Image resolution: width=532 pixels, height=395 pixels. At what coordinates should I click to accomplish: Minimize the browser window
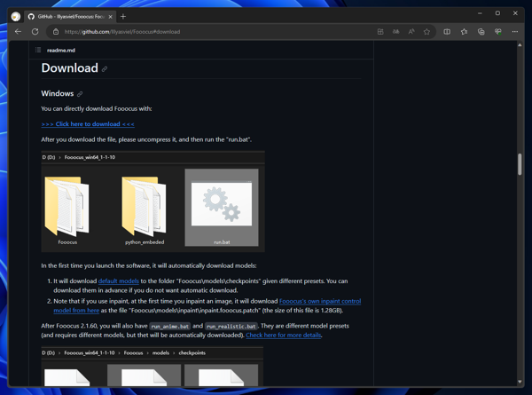click(480, 13)
